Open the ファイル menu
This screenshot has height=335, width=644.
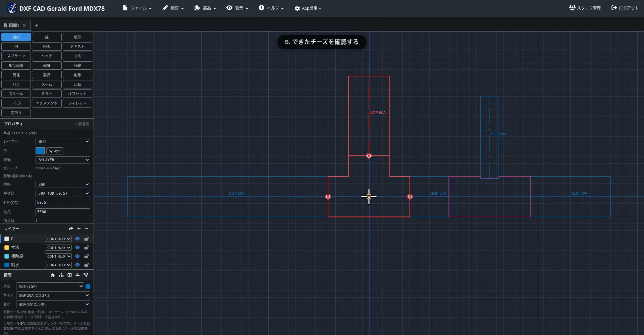coord(137,8)
